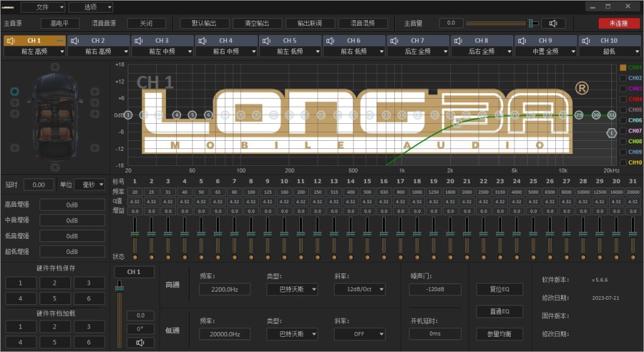Mute CH 5 via its speaker icon
Screen dimensions: 644x352
pyautogui.click(x=267, y=41)
